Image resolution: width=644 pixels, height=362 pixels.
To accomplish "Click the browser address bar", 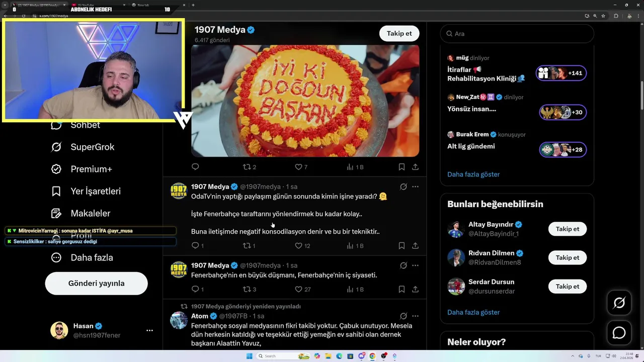I will (302, 16).
